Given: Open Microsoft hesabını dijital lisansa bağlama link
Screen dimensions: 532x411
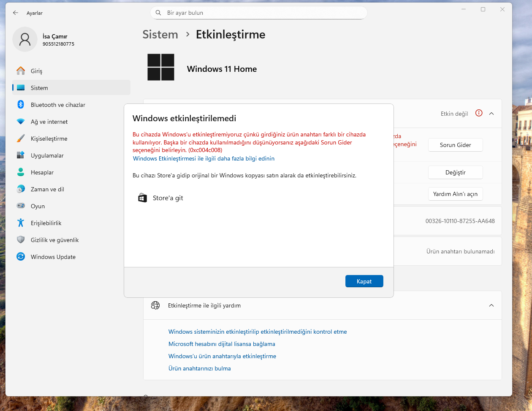Looking at the screenshot, I should click(222, 344).
